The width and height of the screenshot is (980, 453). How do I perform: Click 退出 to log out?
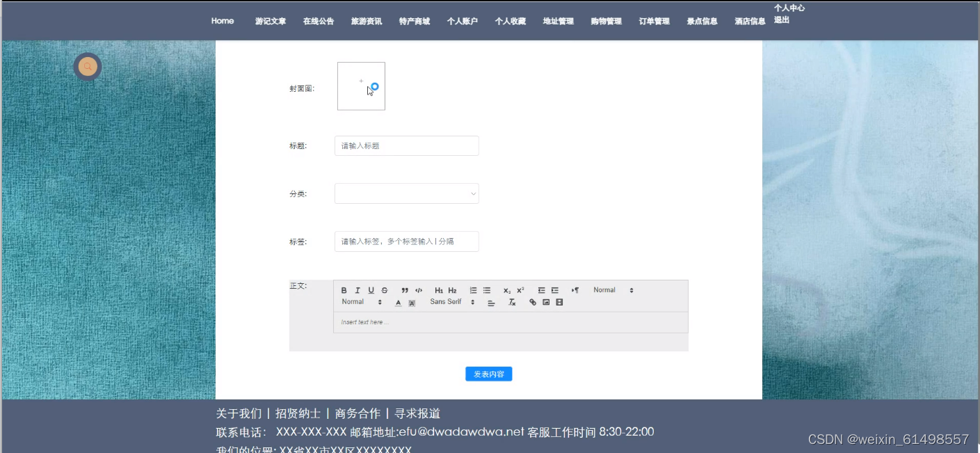point(782,20)
